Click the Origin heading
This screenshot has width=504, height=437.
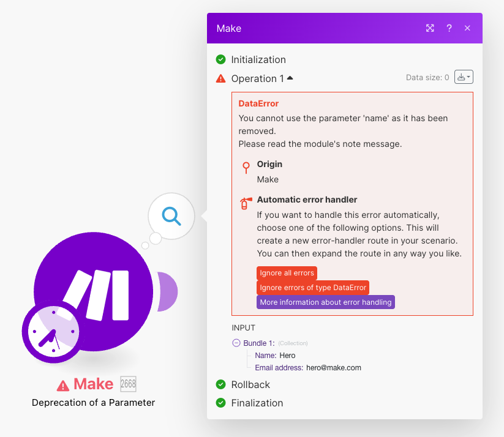coord(269,164)
